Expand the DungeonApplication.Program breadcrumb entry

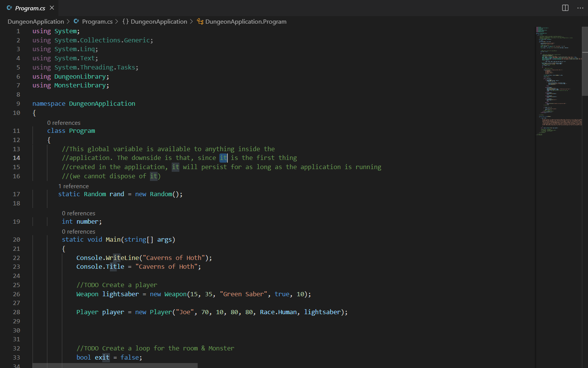coord(246,21)
